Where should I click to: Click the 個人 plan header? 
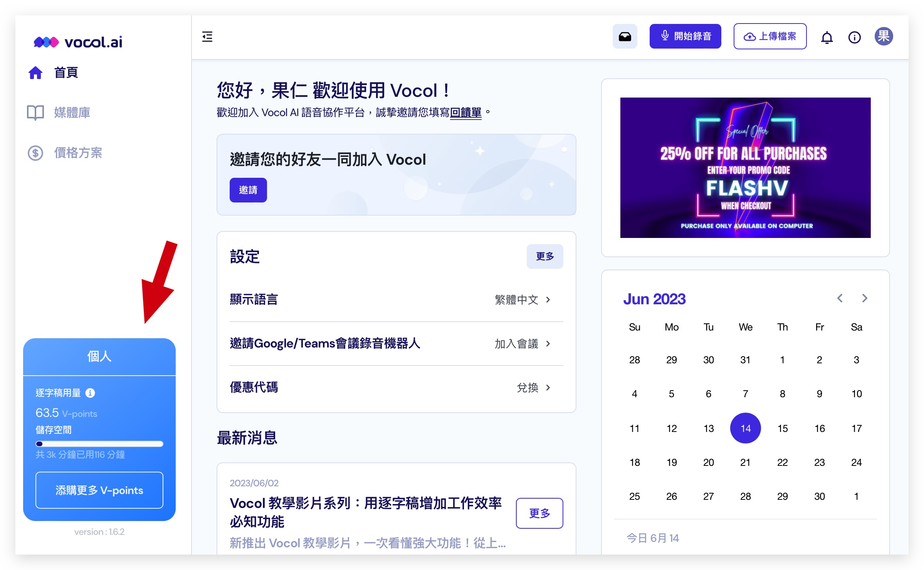pos(99,356)
